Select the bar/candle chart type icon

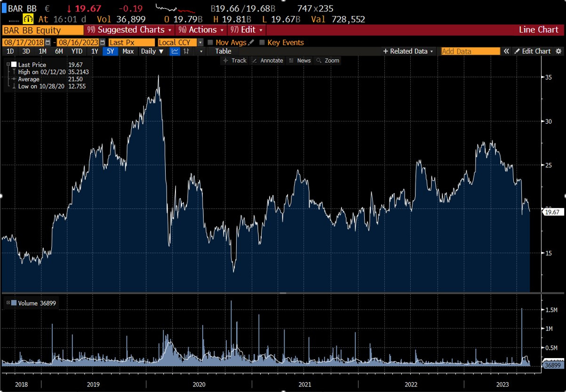pyautogui.click(x=186, y=51)
